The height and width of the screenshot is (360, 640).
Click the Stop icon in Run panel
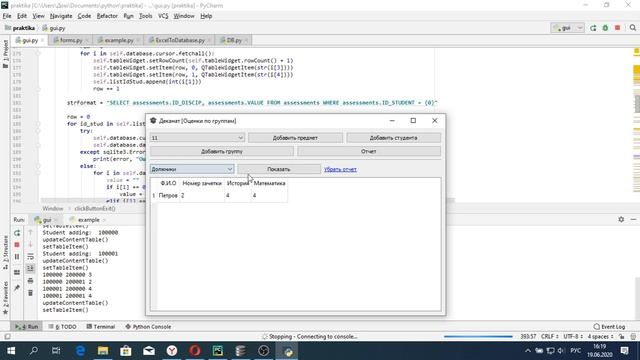pos(17,244)
